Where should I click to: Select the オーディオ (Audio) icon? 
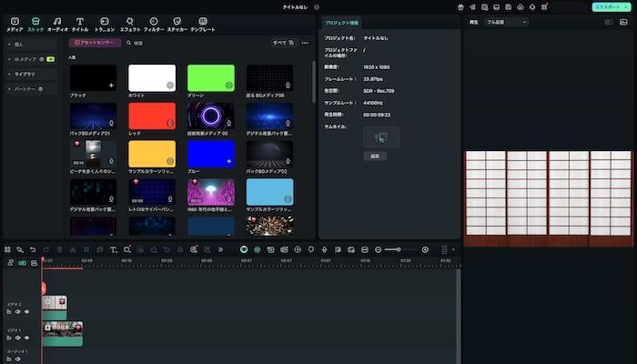pos(57,23)
